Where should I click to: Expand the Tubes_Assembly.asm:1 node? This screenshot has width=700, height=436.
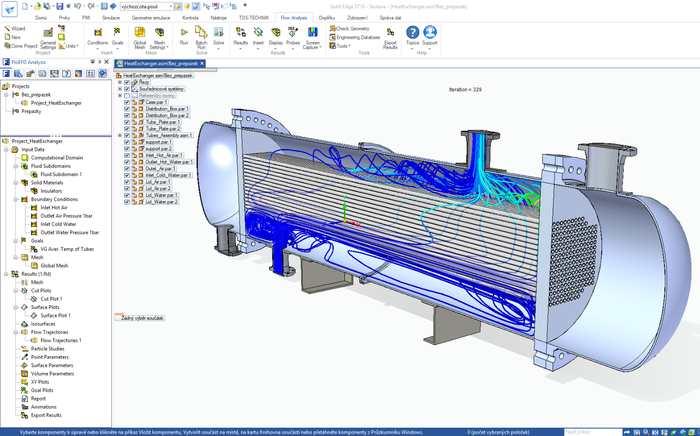click(120, 135)
